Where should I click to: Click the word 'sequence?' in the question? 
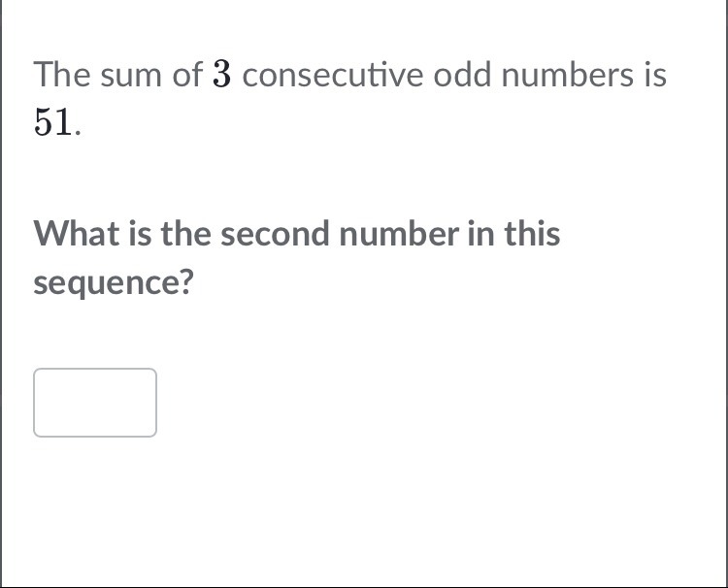tap(114, 282)
